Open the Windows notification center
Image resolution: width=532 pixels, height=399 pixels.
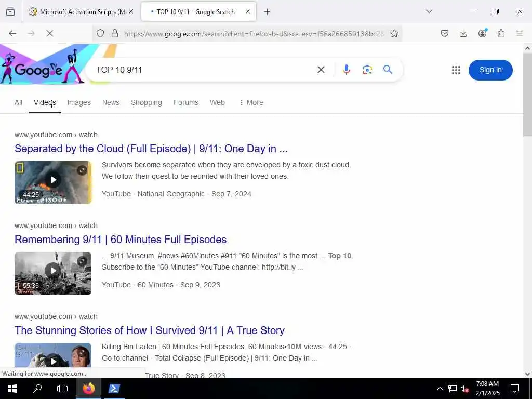515,389
